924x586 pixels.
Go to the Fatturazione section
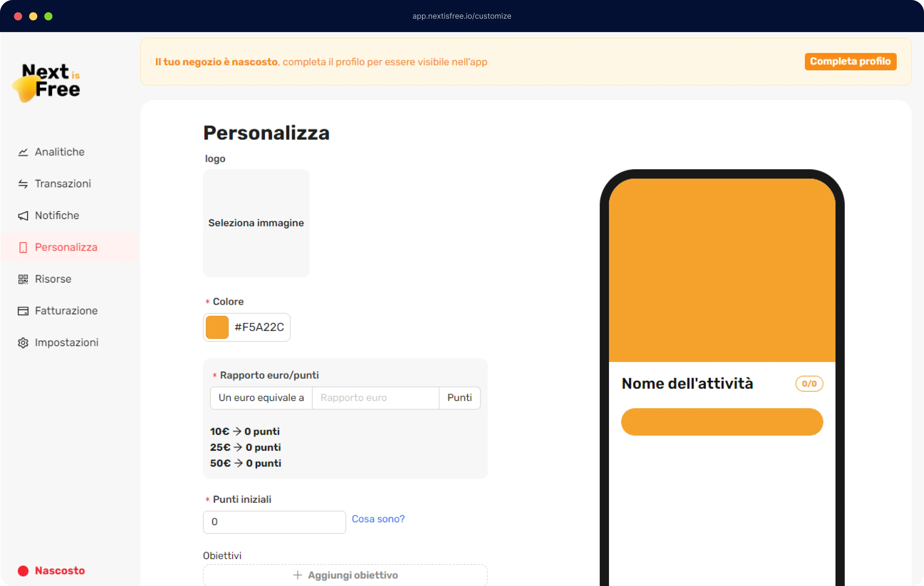66,311
